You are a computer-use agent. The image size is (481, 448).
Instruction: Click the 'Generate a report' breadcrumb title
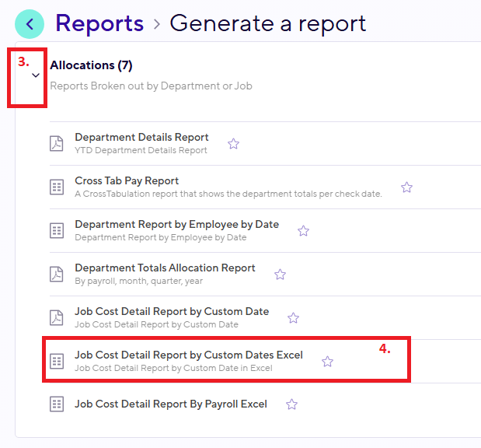(x=268, y=23)
